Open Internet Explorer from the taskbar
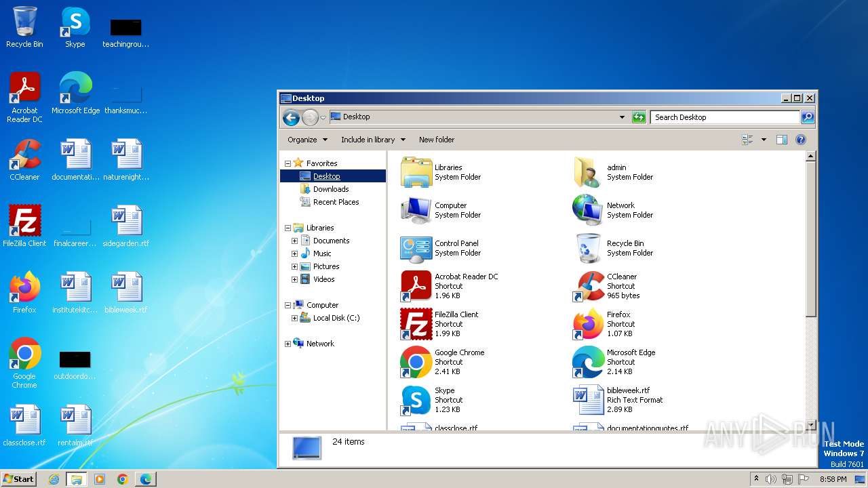Viewport: 868px width, 488px height. point(54,479)
